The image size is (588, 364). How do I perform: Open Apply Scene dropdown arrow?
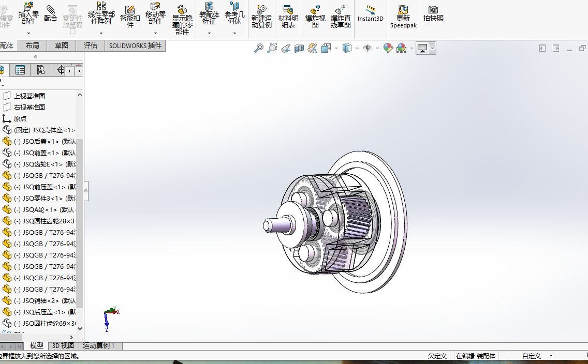(411, 48)
